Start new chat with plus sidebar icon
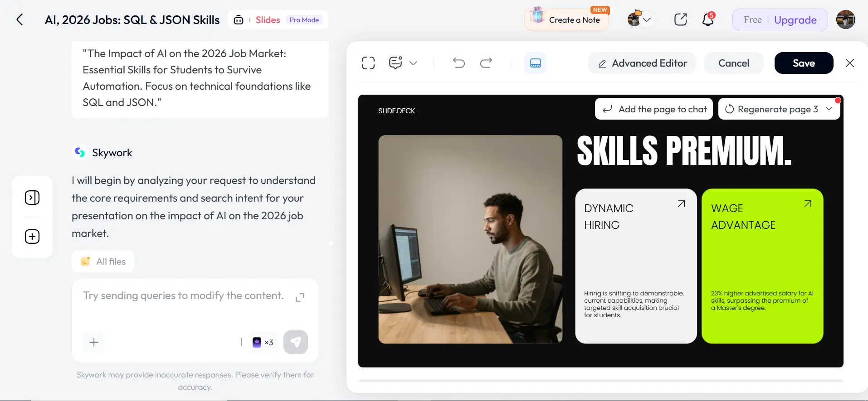 tap(32, 237)
